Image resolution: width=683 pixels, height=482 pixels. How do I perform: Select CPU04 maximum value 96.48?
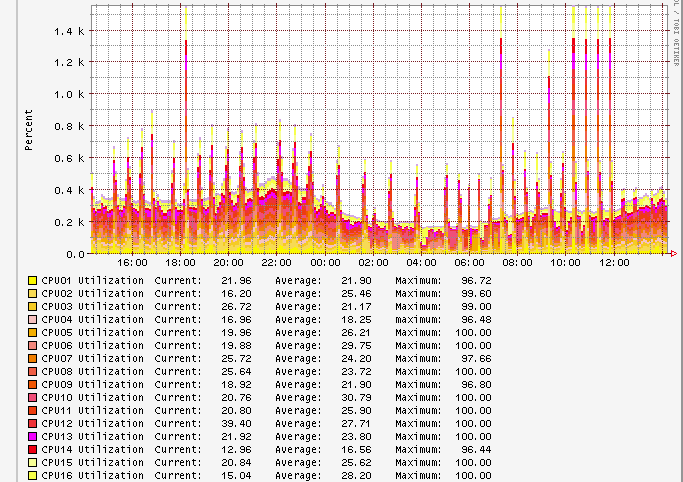click(x=477, y=320)
